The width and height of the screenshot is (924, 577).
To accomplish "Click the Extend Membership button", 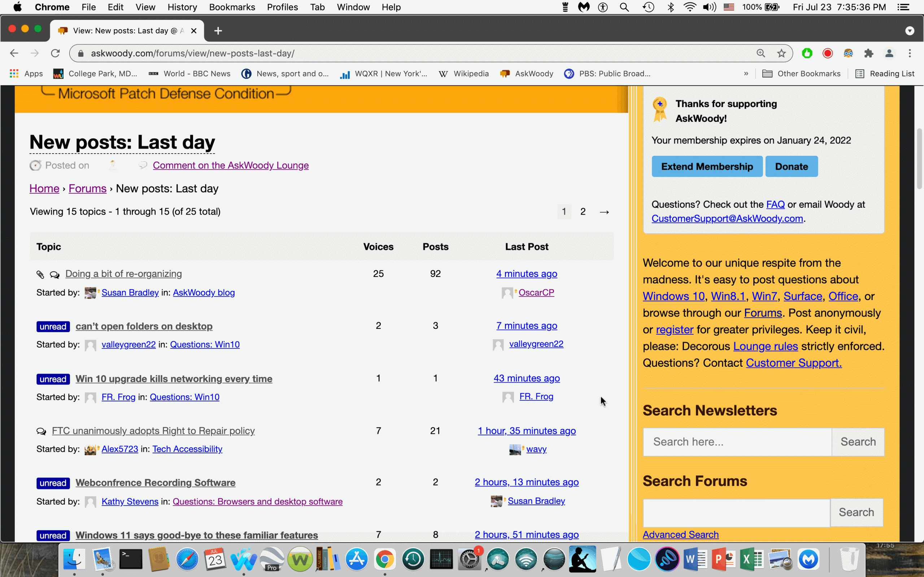I will 707,166.
